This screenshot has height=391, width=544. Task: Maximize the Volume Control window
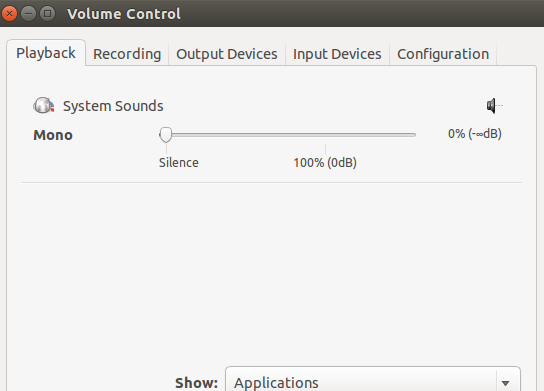pyautogui.click(x=48, y=14)
